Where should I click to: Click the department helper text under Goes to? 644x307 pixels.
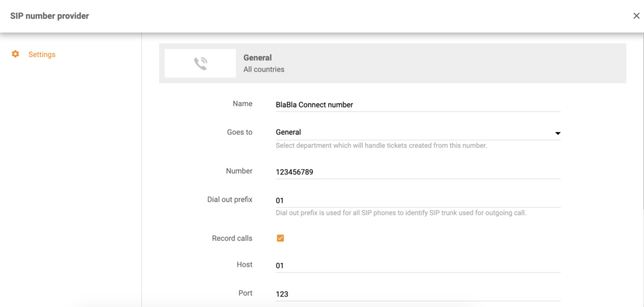382,146
